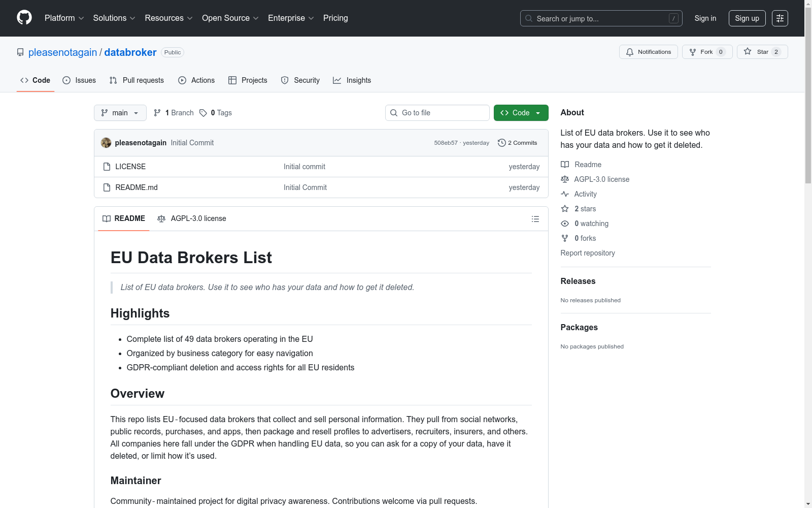Image resolution: width=812 pixels, height=508 pixels.
Task: Click the Notifications bell button
Action: [648, 52]
